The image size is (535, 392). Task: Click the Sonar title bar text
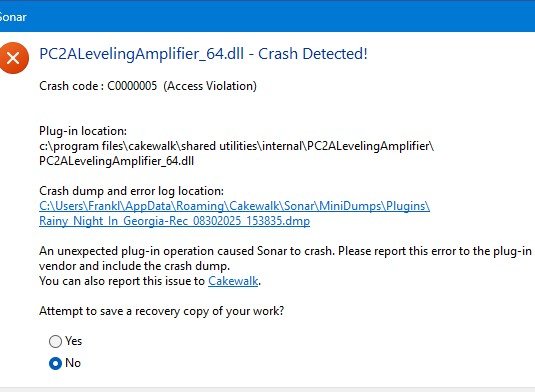click(x=13, y=17)
